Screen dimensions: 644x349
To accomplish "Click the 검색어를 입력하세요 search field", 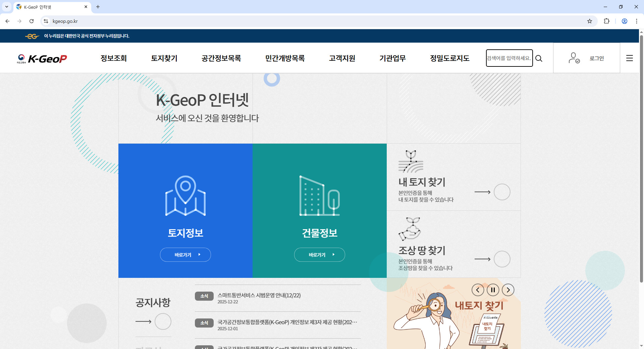I will coord(509,58).
